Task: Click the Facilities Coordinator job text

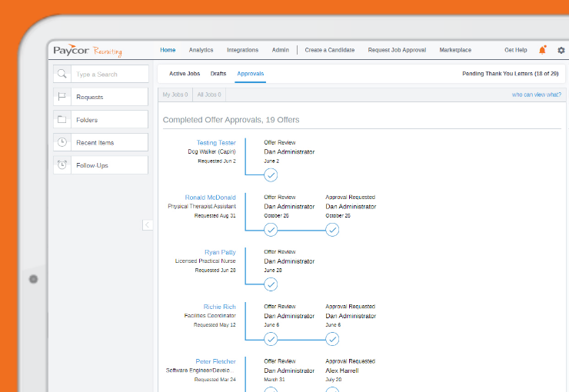Action: pyautogui.click(x=210, y=316)
